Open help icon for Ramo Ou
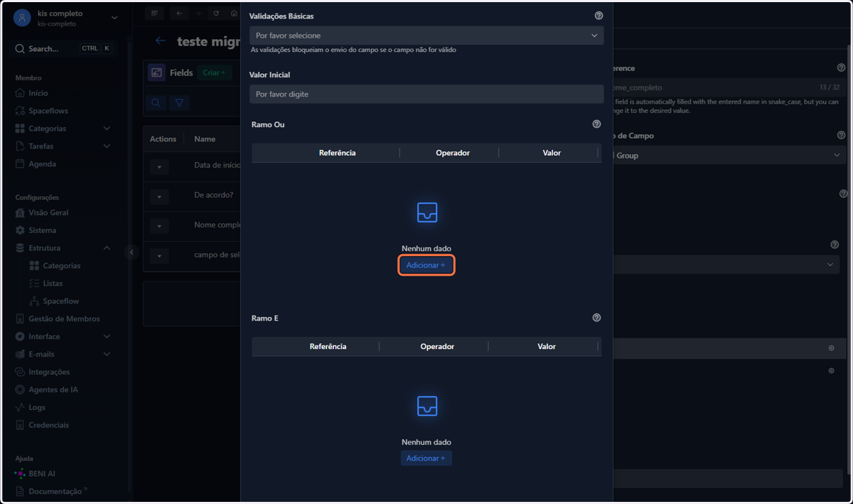This screenshot has height=504, width=853. (596, 124)
